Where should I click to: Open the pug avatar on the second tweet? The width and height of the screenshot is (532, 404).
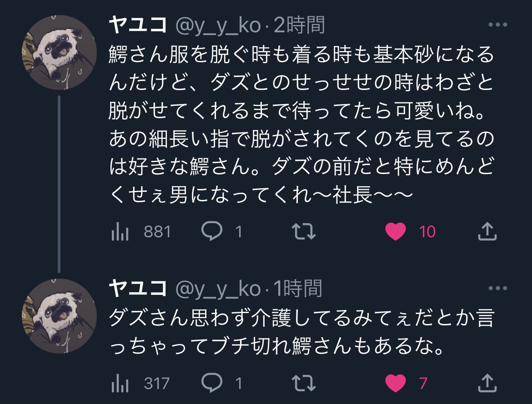click(60, 316)
